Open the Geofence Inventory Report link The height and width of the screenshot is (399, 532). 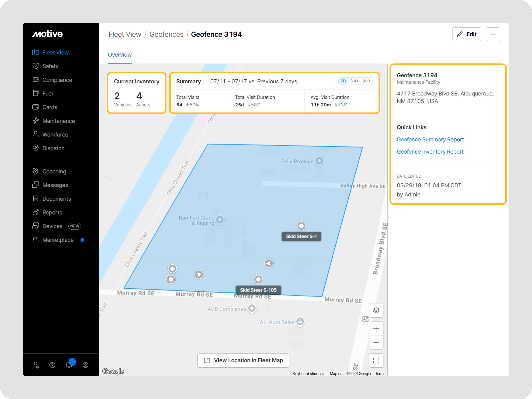tap(430, 151)
